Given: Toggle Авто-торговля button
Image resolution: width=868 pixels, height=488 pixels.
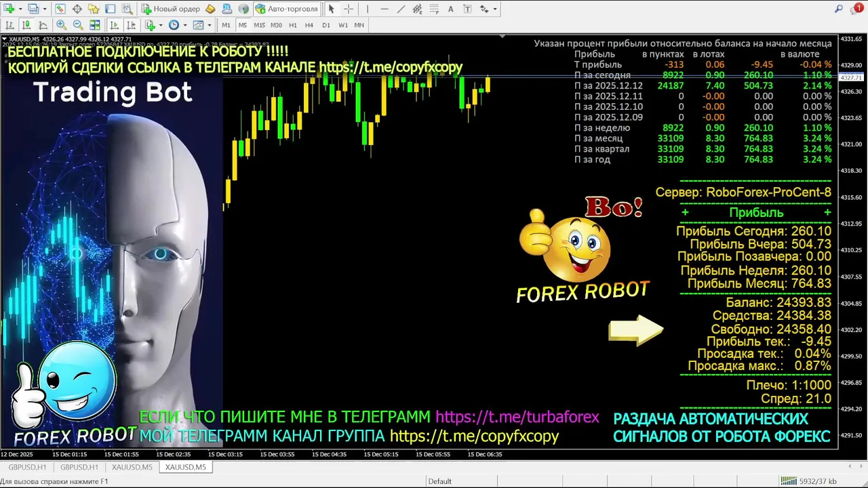Looking at the screenshot, I should click(x=287, y=9).
